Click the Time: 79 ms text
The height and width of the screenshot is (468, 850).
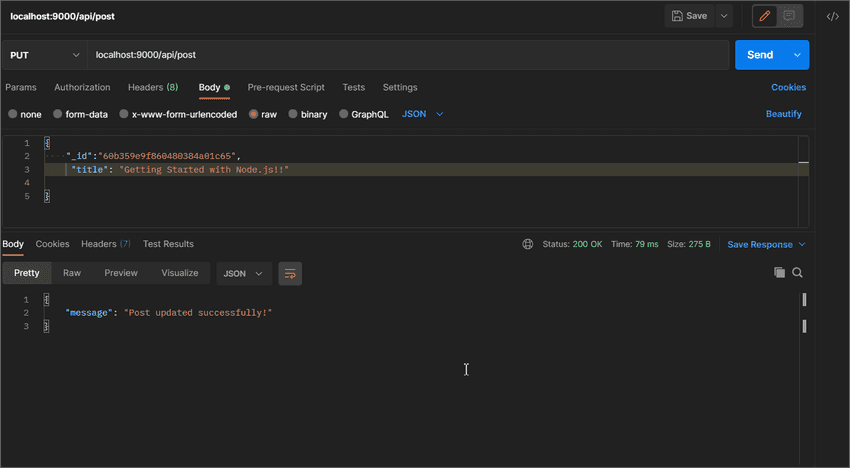[635, 245]
